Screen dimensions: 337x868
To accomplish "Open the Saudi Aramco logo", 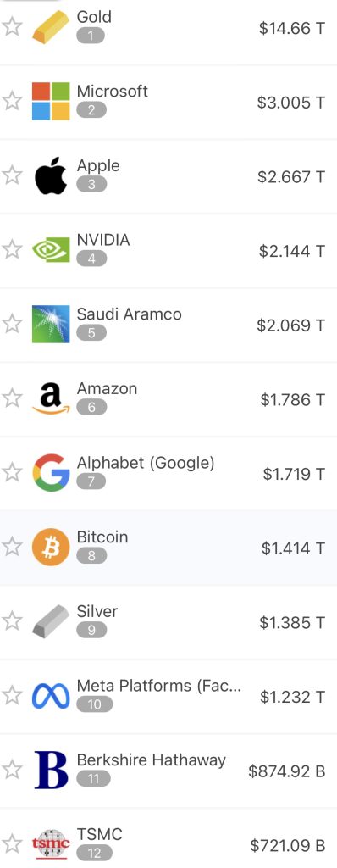I will [x=51, y=324].
